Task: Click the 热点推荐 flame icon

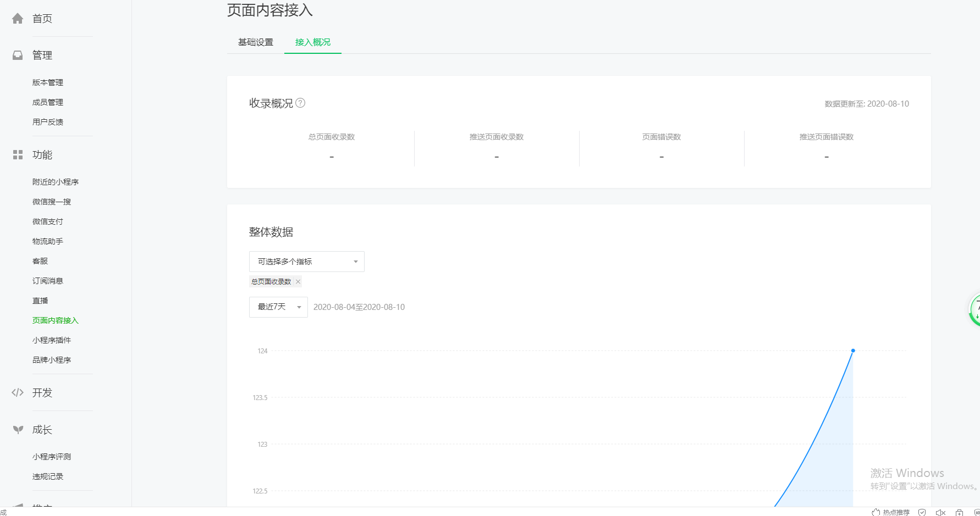Action: pos(876,512)
